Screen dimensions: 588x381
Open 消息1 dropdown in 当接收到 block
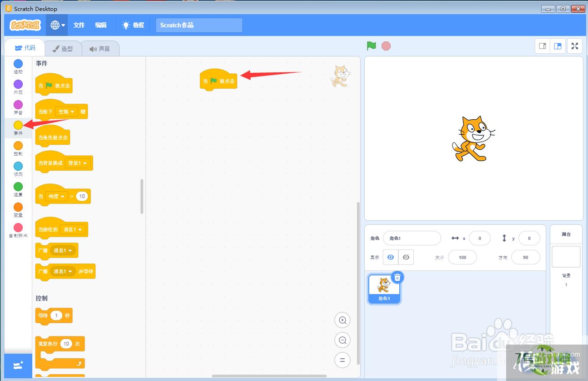(73, 229)
